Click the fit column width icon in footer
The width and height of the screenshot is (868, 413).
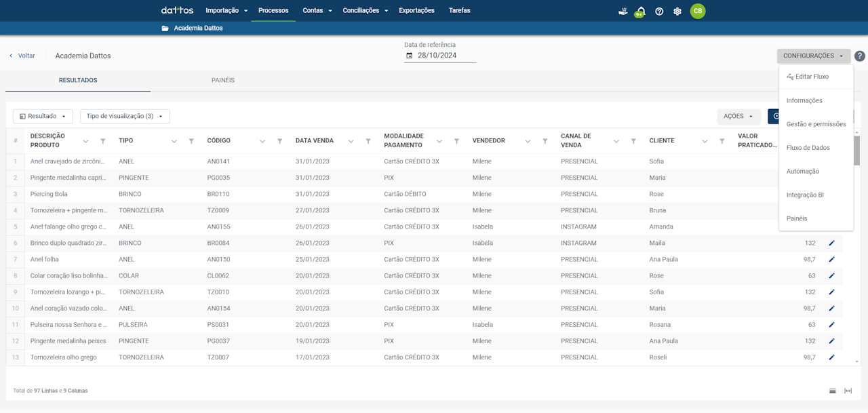pyautogui.click(x=848, y=391)
